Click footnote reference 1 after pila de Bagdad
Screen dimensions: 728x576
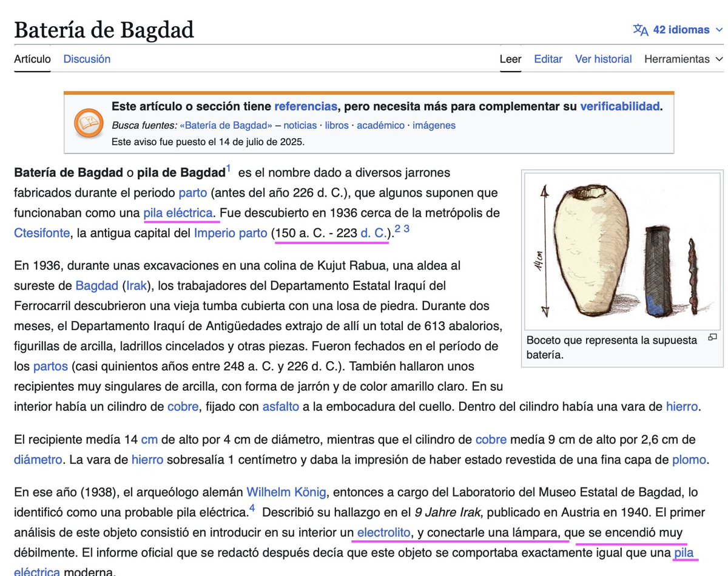point(228,169)
